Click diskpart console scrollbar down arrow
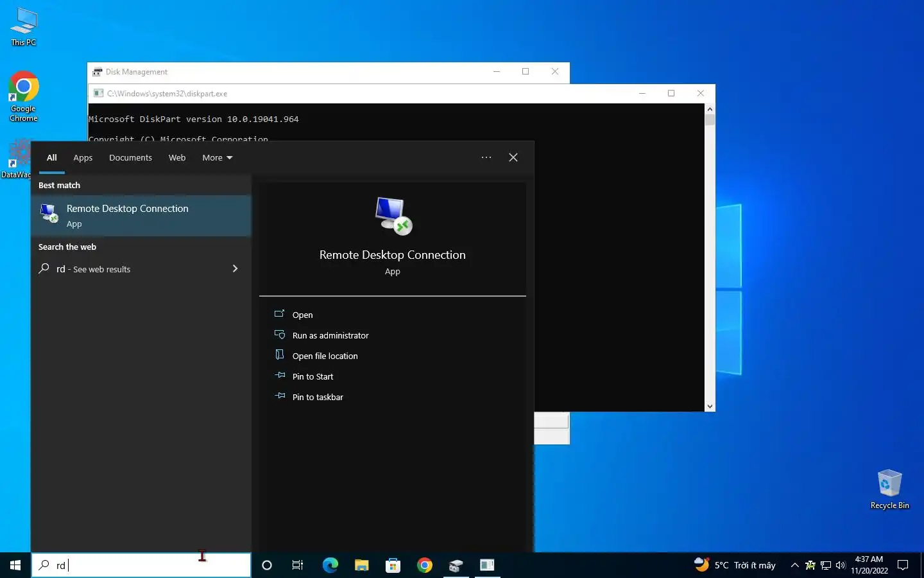This screenshot has width=924, height=578. coord(710,406)
